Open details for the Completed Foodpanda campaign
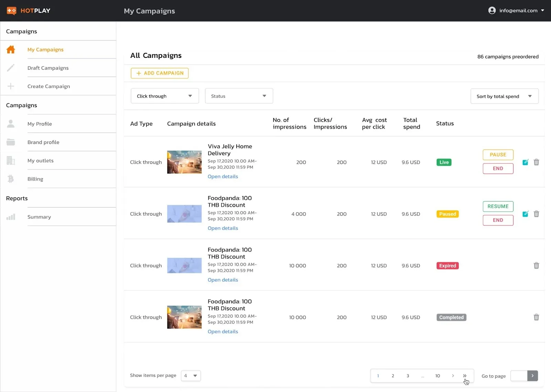 [x=223, y=331]
